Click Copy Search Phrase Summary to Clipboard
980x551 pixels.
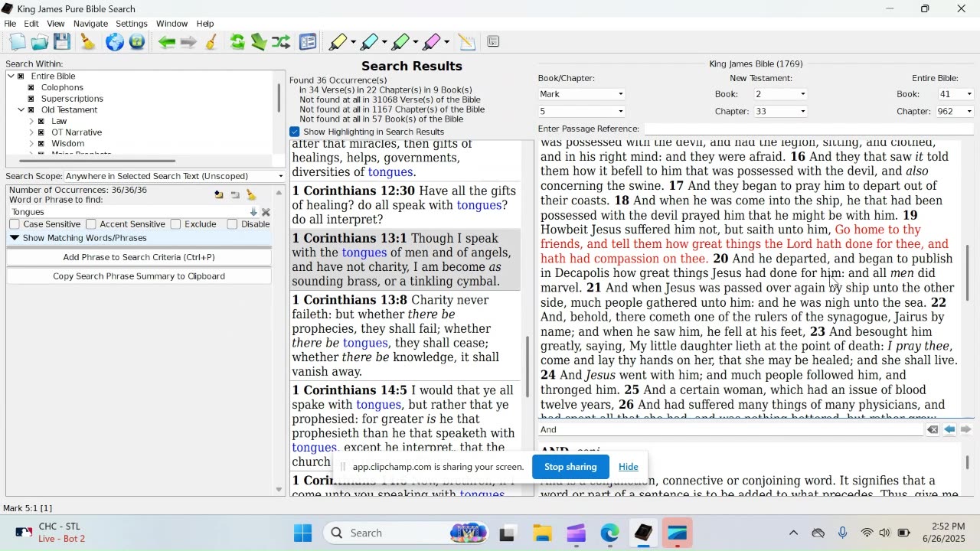tap(139, 276)
